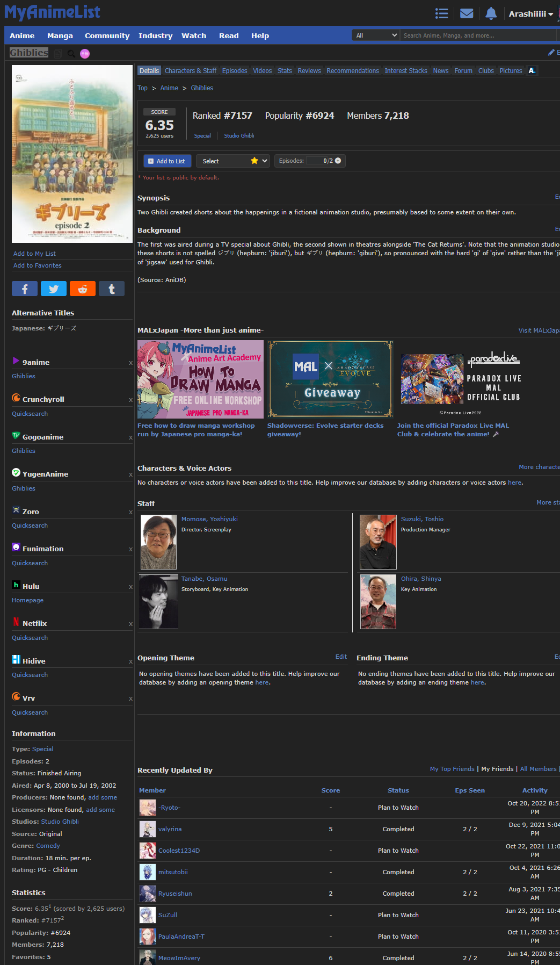Open the Manga menu
Image resolution: width=560 pixels, height=965 pixels.
(60, 35)
